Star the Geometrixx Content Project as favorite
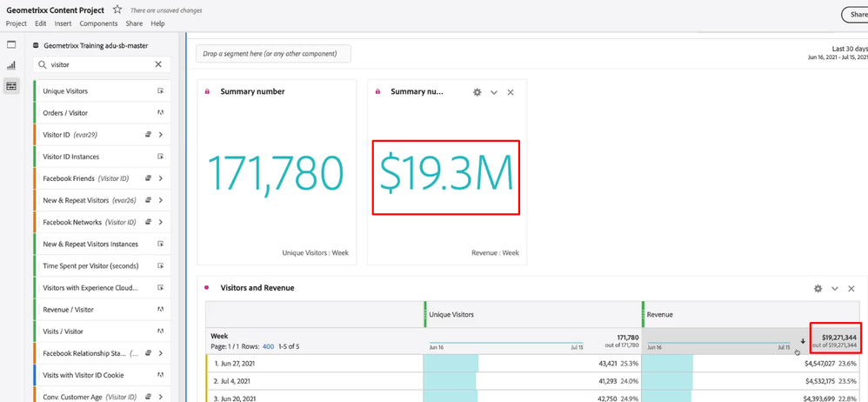 (117, 10)
